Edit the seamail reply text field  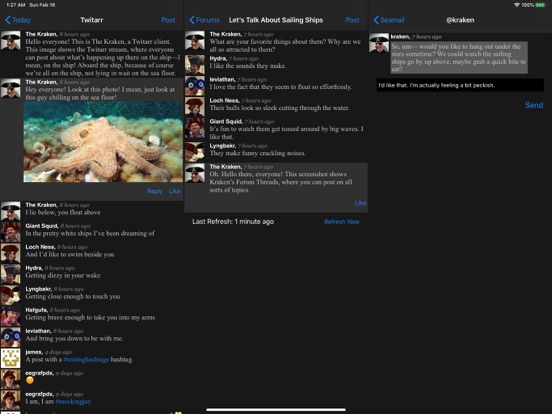click(x=460, y=85)
